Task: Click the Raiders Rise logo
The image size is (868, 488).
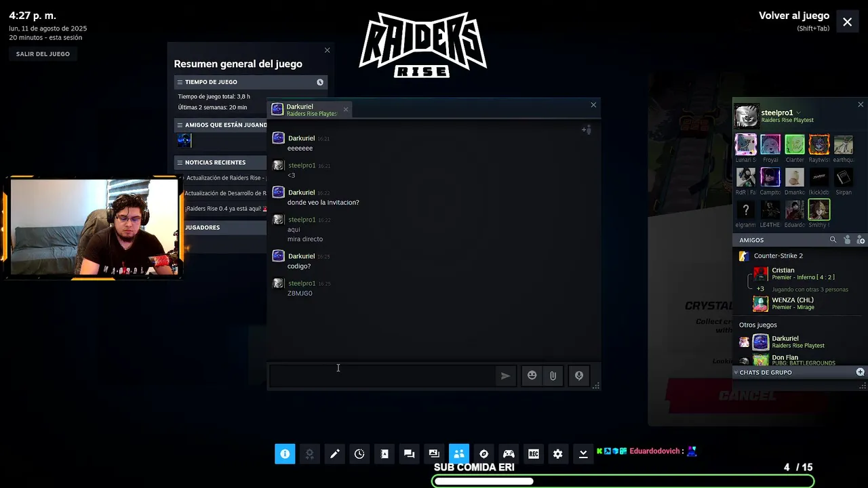Action: [x=422, y=45]
